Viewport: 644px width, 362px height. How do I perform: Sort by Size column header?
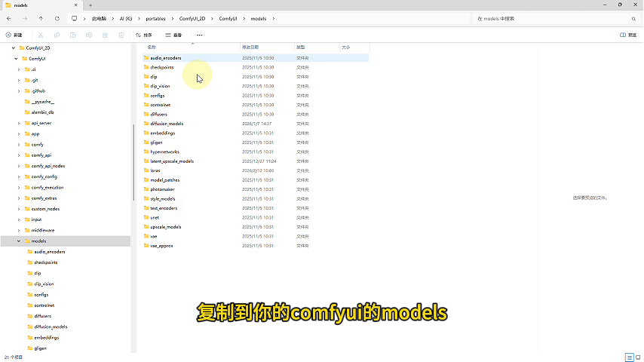point(354,48)
